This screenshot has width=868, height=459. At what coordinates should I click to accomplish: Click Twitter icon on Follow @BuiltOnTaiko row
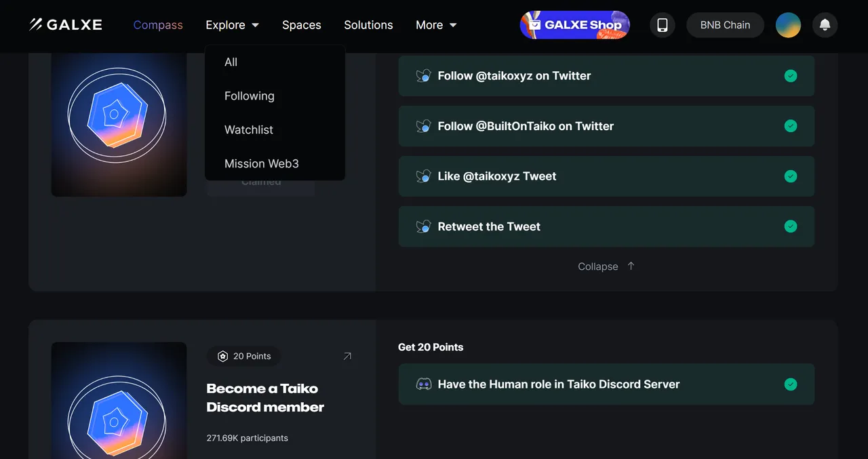[x=424, y=126]
